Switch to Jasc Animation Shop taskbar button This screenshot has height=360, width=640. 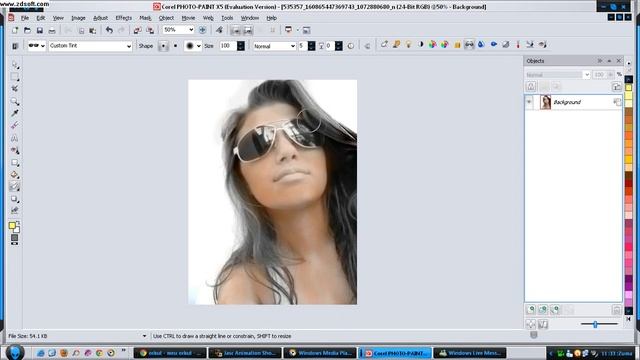(245, 353)
